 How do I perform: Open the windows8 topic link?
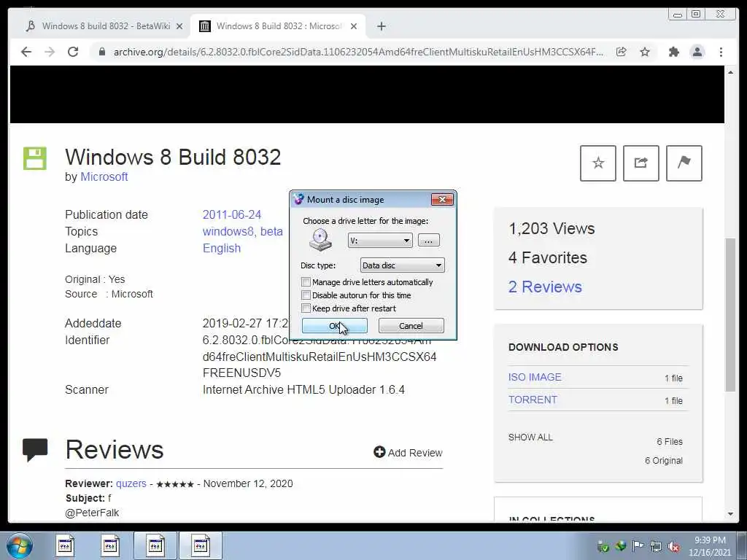(x=228, y=231)
